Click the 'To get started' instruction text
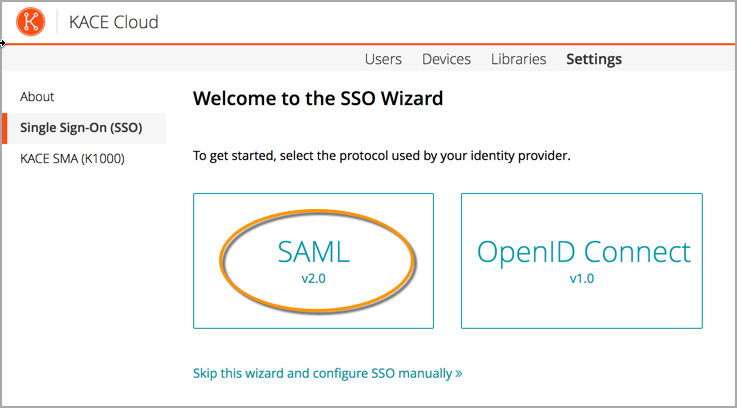 point(381,156)
